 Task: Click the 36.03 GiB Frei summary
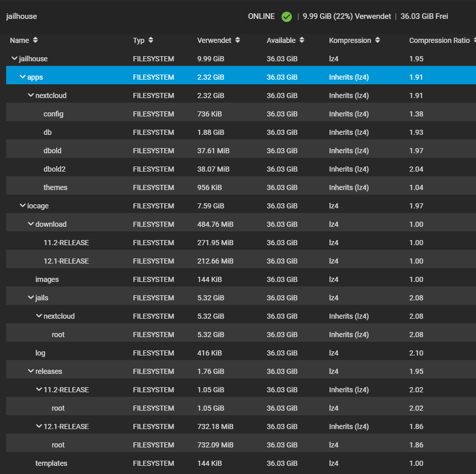point(424,16)
